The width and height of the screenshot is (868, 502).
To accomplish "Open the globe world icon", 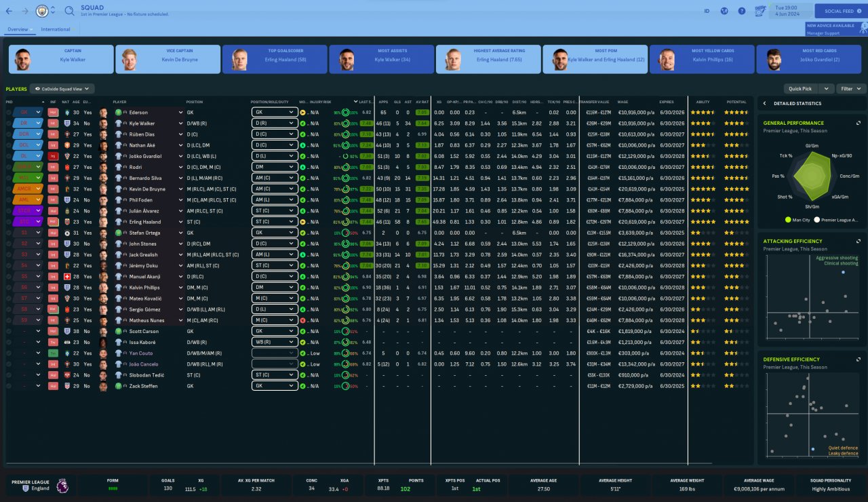I will [724, 11].
